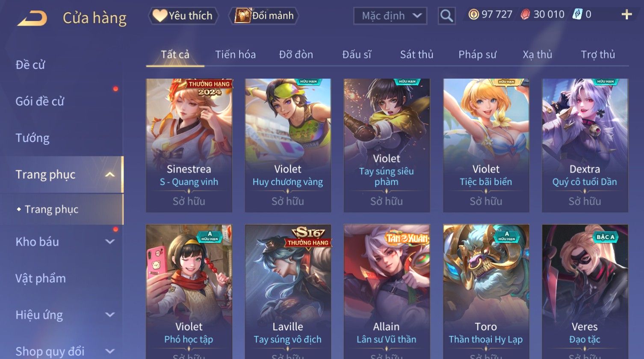Click the gold coin currency icon
The height and width of the screenshot is (359, 644).
(473, 15)
